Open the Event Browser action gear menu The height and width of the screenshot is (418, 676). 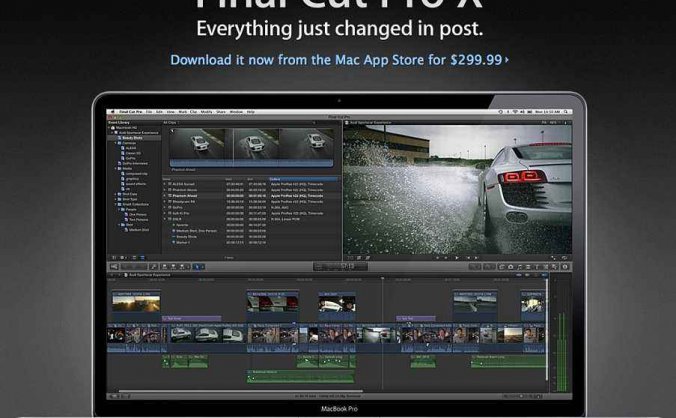(122, 258)
